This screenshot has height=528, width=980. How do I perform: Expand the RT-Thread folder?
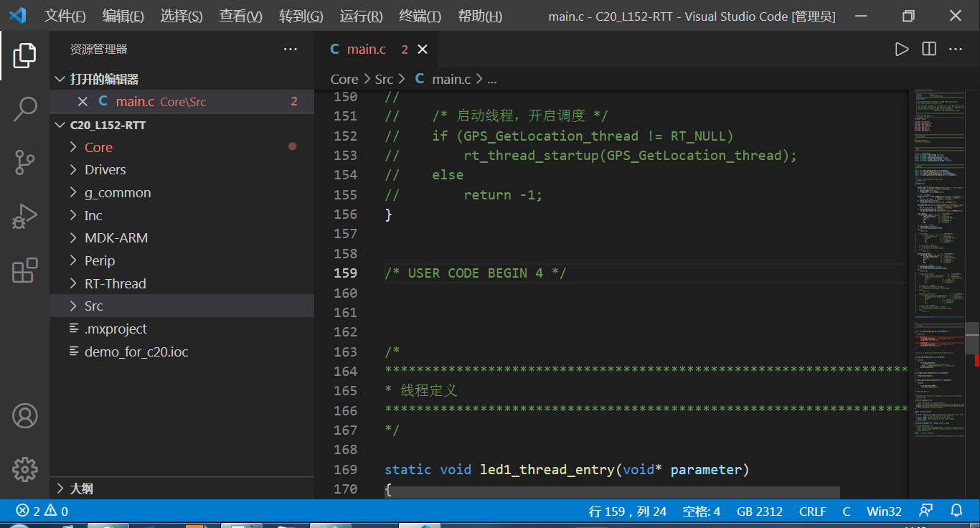pyautogui.click(x=73, y=283)
